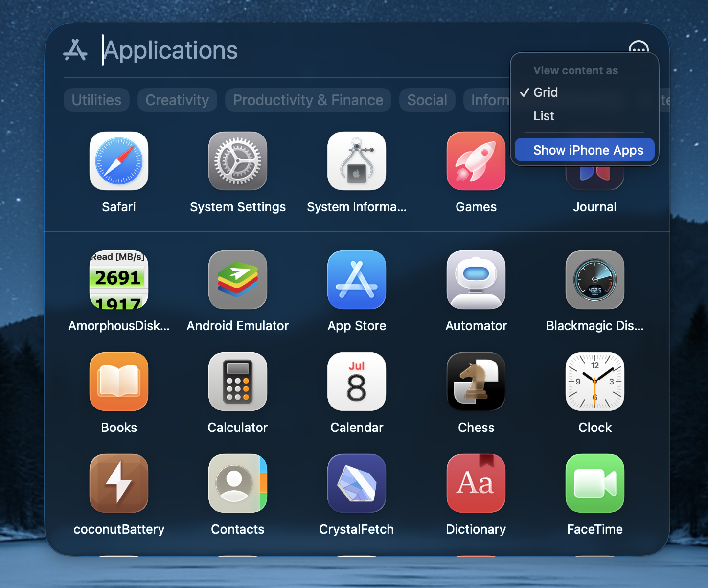Launch the Chess app
Image resolution: width=708 pixels, height=588 pixels.
pos(476,382)
